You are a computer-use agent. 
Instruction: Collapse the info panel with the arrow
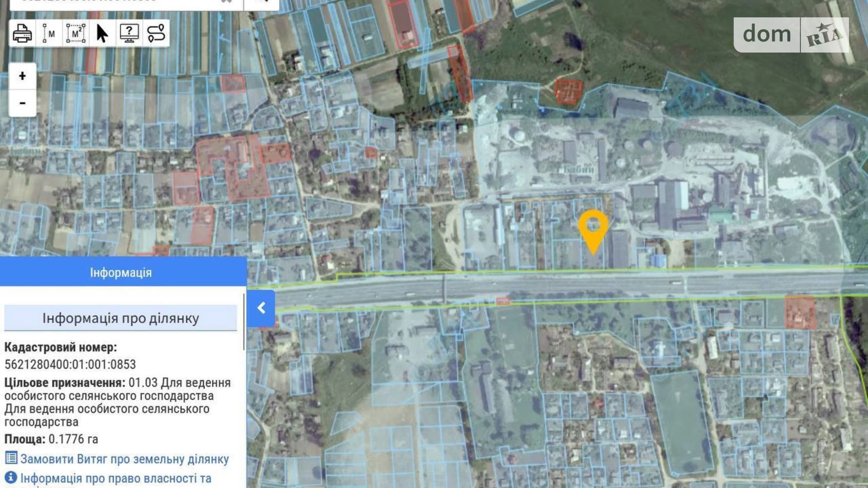261,308
